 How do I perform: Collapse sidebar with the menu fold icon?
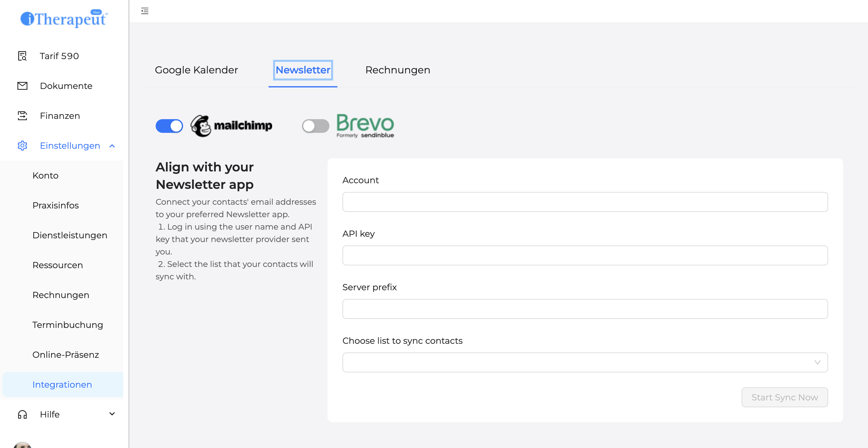(x=144, y=11)
